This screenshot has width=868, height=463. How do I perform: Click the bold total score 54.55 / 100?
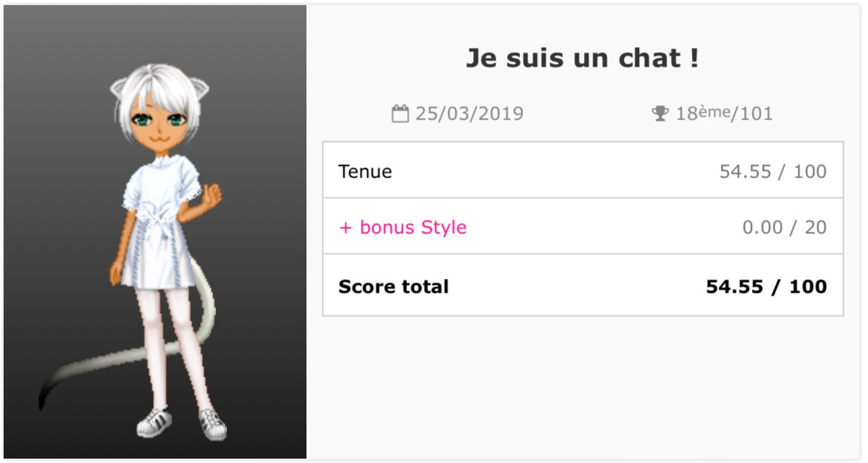pos(766,287)
